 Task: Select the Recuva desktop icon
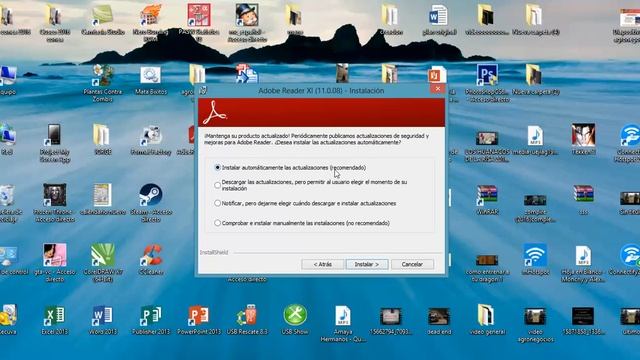pos(8,320)
